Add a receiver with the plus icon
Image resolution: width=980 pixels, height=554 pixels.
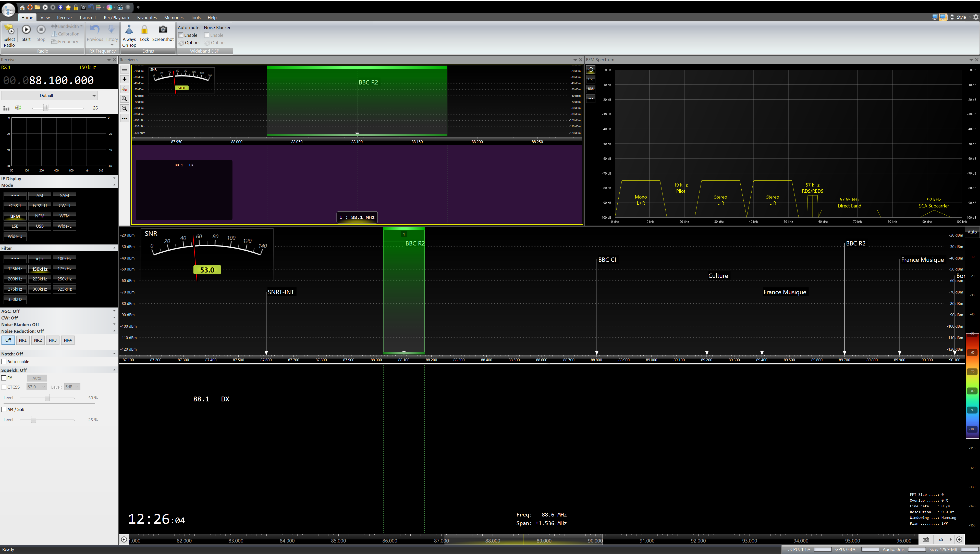124,79
